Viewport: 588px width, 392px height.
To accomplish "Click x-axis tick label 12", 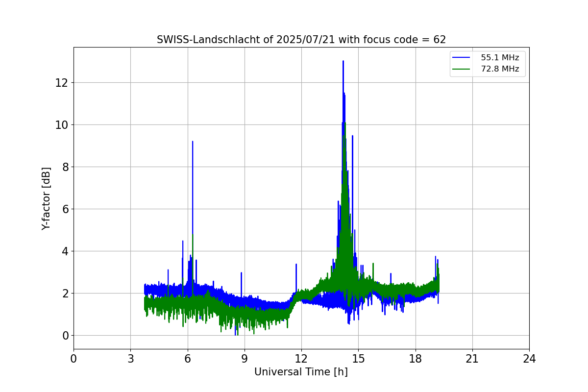I will point(301,359).
